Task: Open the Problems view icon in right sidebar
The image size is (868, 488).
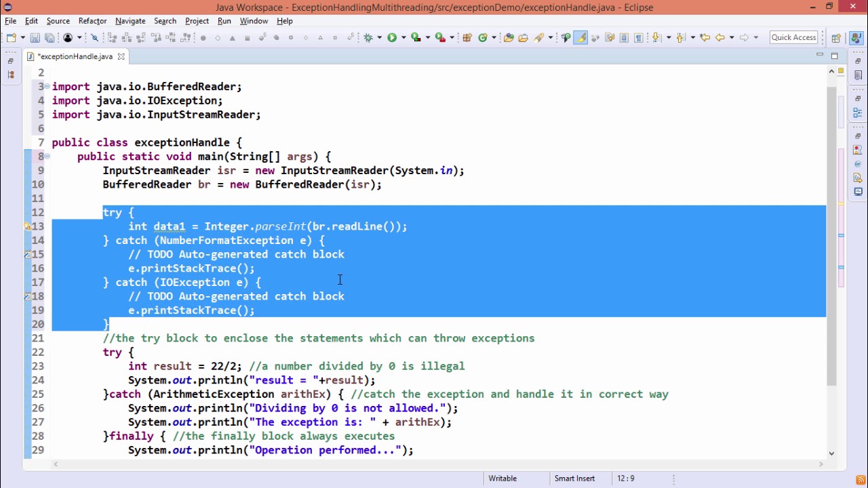Action: [x=858, y=150]
